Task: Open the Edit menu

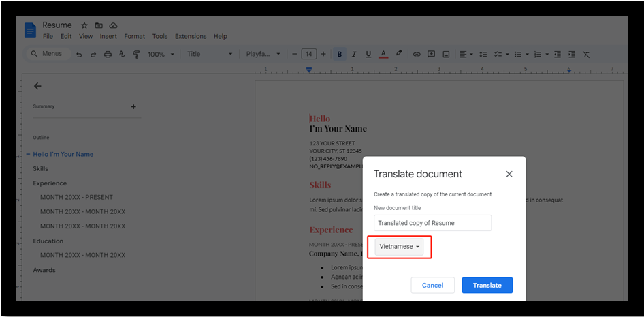Action: click(x=66, y=36)
